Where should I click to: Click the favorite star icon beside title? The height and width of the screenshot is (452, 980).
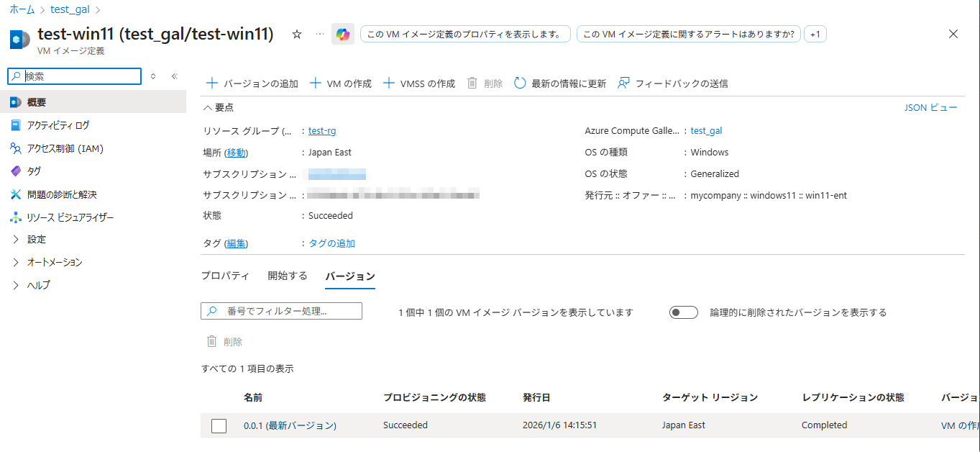coord(297,35)
